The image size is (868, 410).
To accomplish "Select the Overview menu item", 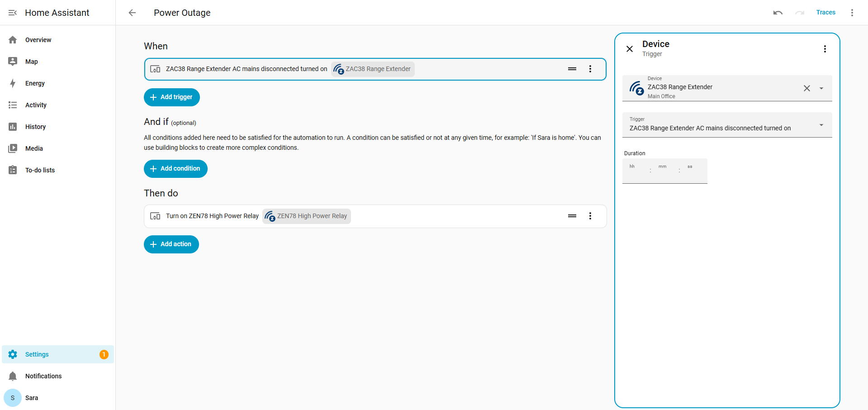I will click(58, 40).
